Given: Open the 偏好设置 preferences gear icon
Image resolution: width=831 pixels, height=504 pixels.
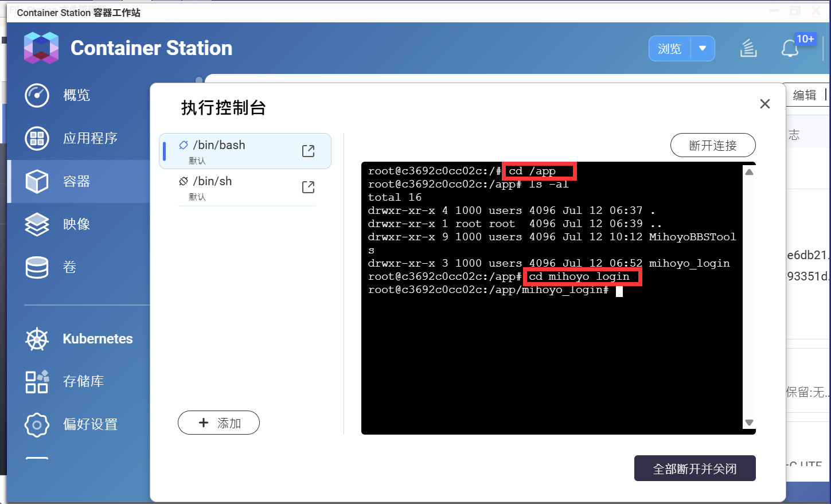Looking at the screenshot, I should point(37,424).
